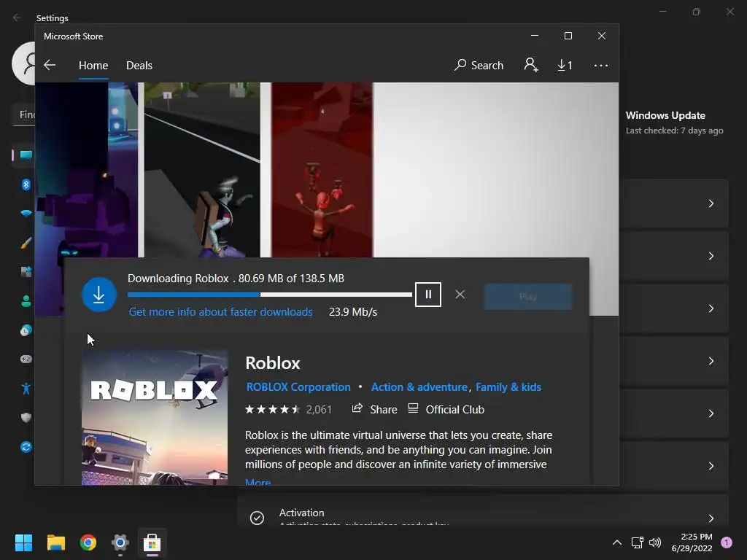This screenshot has height=560, width=747.
Task: Open Store Search
Action: (479, 65)
